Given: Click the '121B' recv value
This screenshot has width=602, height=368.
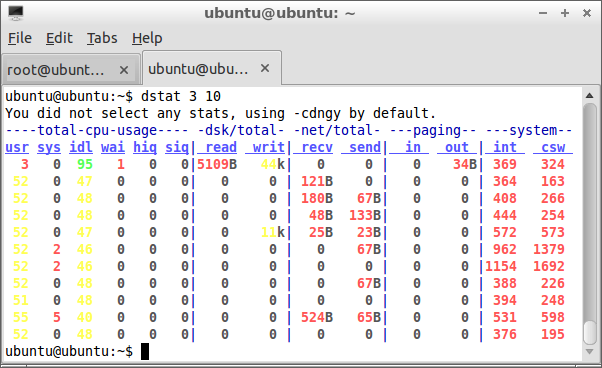Looking at the screenshot, I should click(x=317, y=181).
